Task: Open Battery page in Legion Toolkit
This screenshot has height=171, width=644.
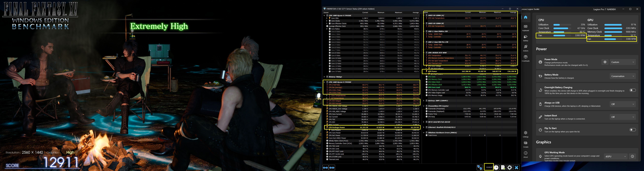Action: (x=525, y=38)
